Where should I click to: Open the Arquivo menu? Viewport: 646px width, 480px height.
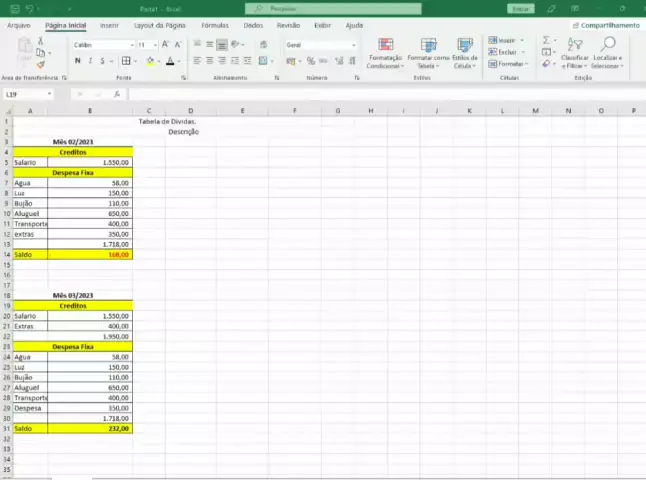pyautogui.click(x=18, y=25)
